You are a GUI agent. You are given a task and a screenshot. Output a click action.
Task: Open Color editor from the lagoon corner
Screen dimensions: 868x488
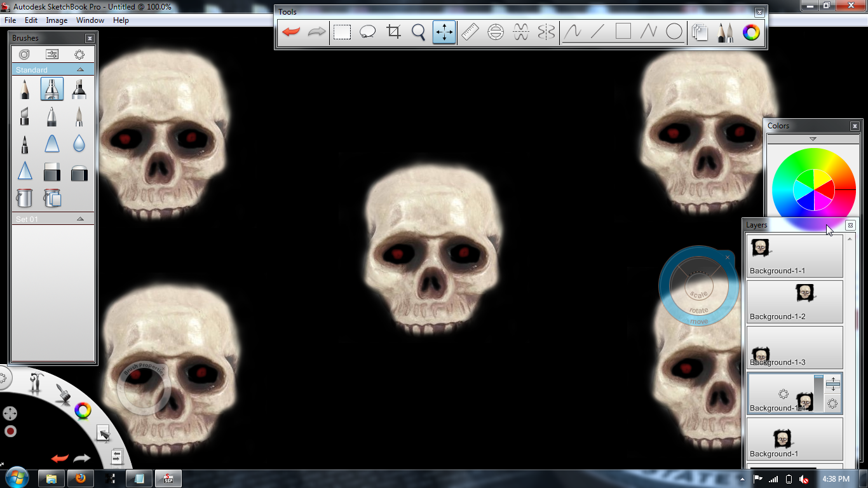point(83,410)
